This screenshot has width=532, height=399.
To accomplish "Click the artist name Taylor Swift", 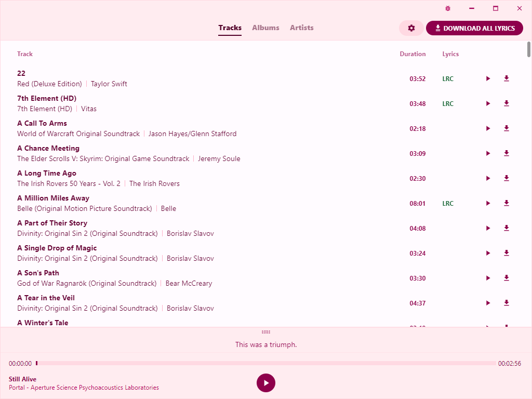I will click(x=109, y=84).
